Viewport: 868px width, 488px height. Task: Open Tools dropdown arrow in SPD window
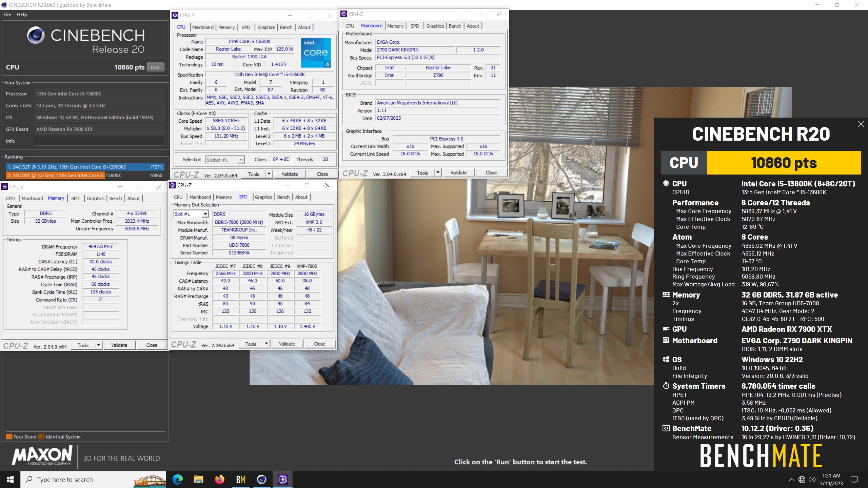pos(266,344)
